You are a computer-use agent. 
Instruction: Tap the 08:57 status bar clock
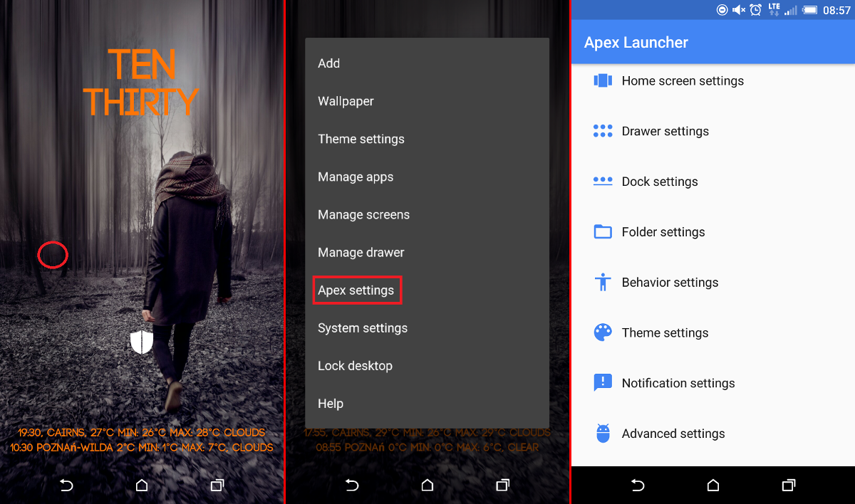pyautogui.click(x=836, y=10)
